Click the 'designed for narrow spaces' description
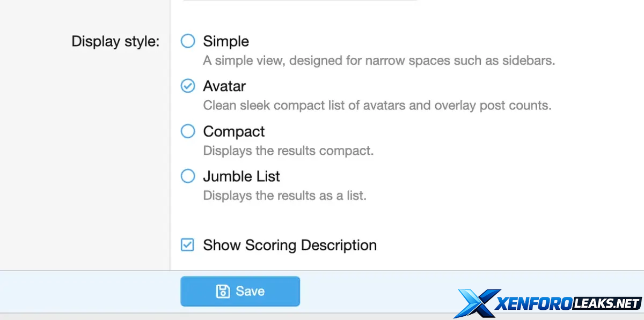The image size is (644, 320). point(379,60)
